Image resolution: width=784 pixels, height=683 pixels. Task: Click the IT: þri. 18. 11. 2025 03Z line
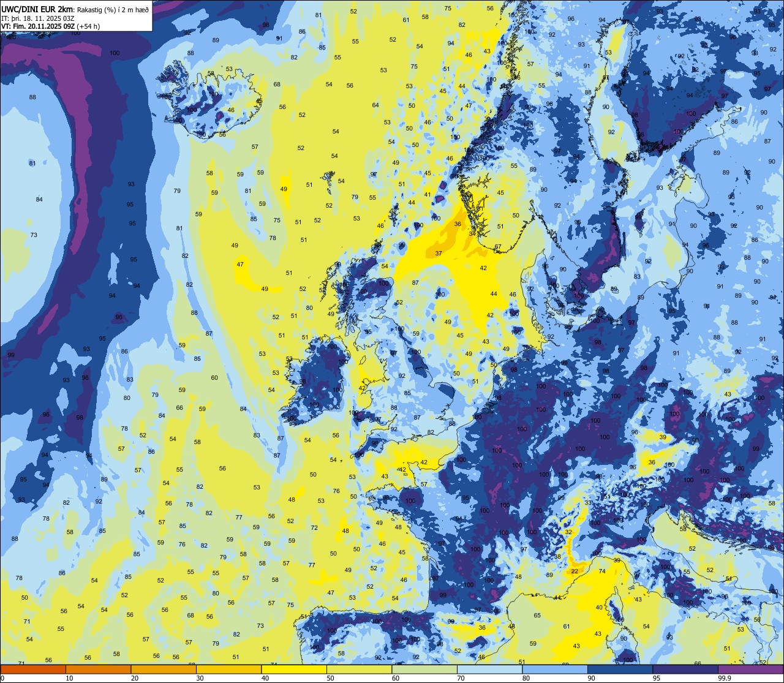click(38, 18)
